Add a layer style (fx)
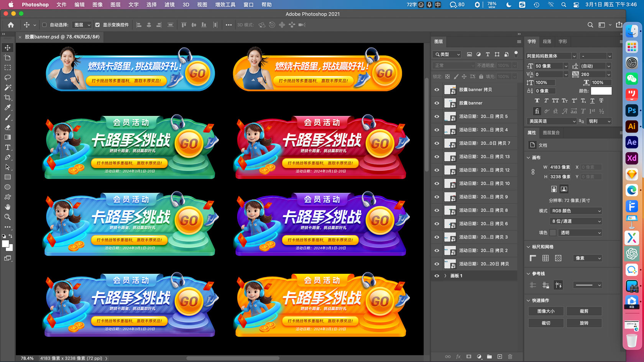Screen dimensions: 644x362 (x=458, y=357)
